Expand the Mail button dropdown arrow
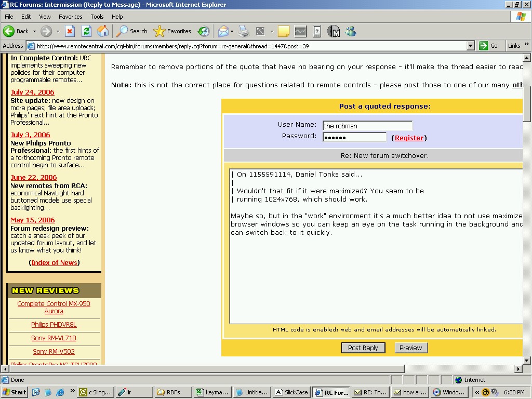Viewport: 532px width, 399px height. coord(232,31)
